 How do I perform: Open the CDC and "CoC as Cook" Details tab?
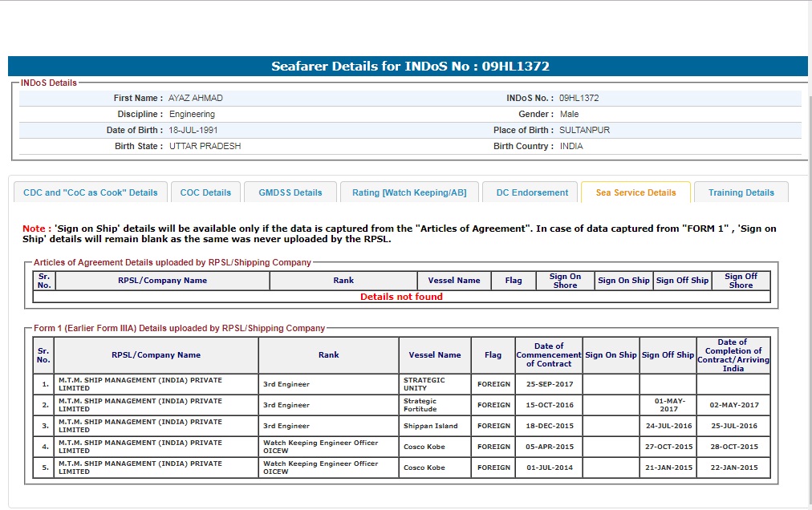(x=91, y=192)
